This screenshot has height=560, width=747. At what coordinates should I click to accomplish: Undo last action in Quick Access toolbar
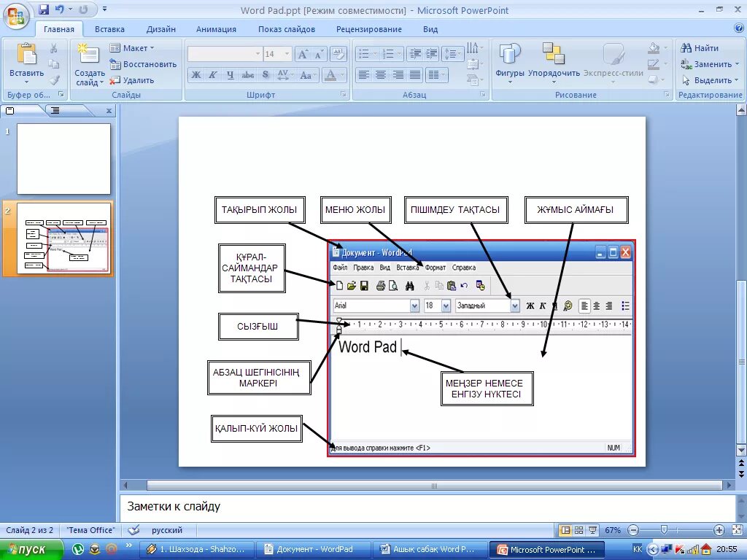(60, 9)
